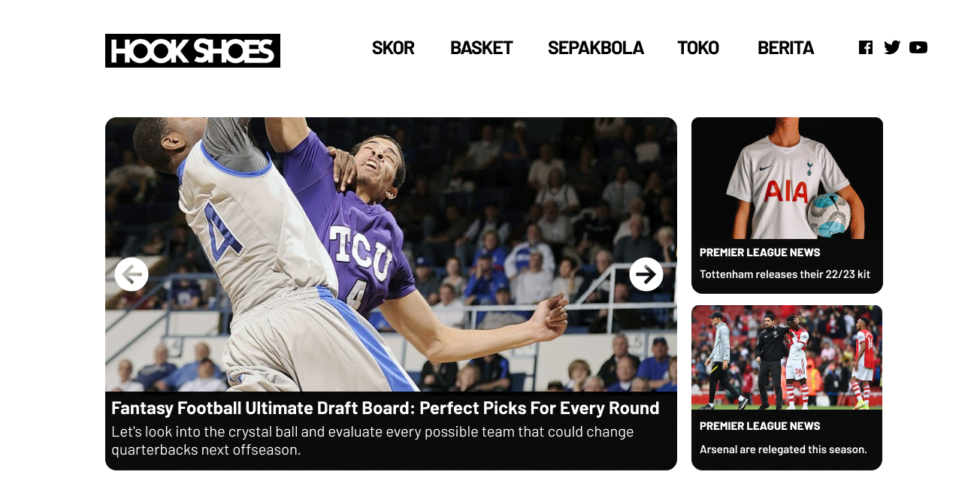980x490 pixels.
Task: Go to the TOKO page
Action: [698, 48]
